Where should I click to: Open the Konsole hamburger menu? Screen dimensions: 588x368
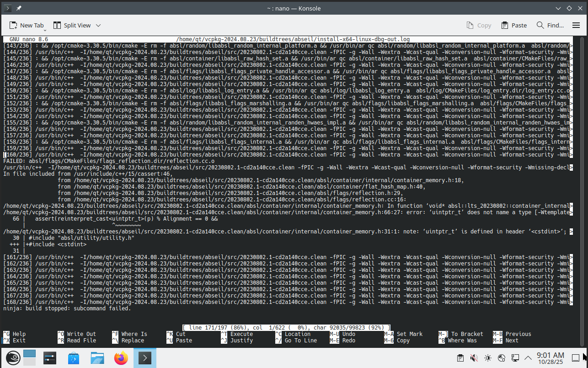point(575,25)
